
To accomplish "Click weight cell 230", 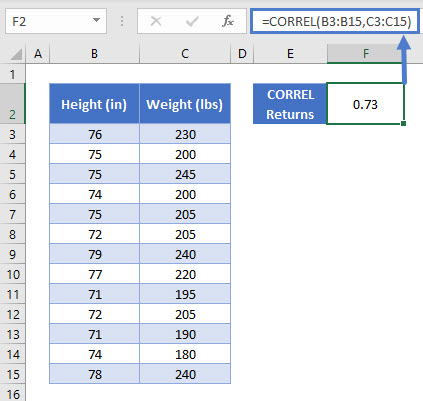I will [185, 134].
